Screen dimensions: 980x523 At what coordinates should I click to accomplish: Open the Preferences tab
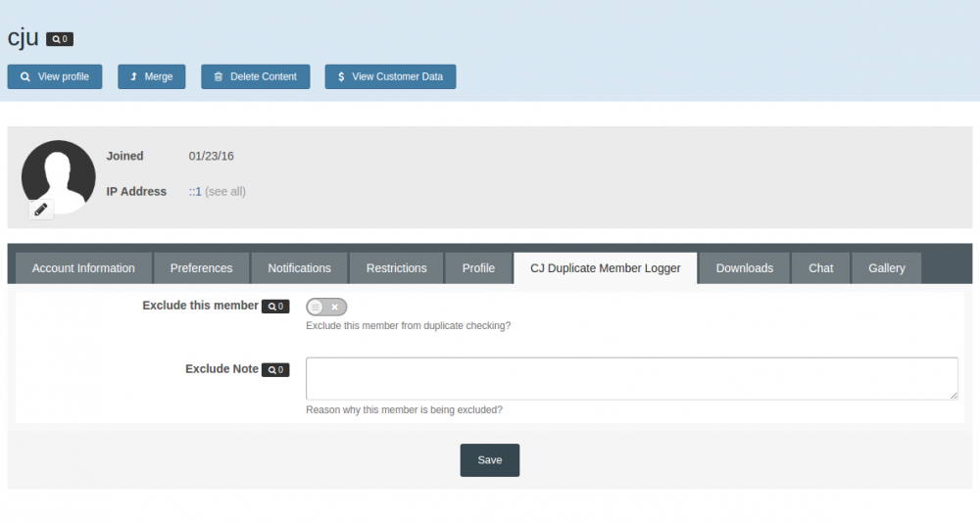(x=201, y=268)
